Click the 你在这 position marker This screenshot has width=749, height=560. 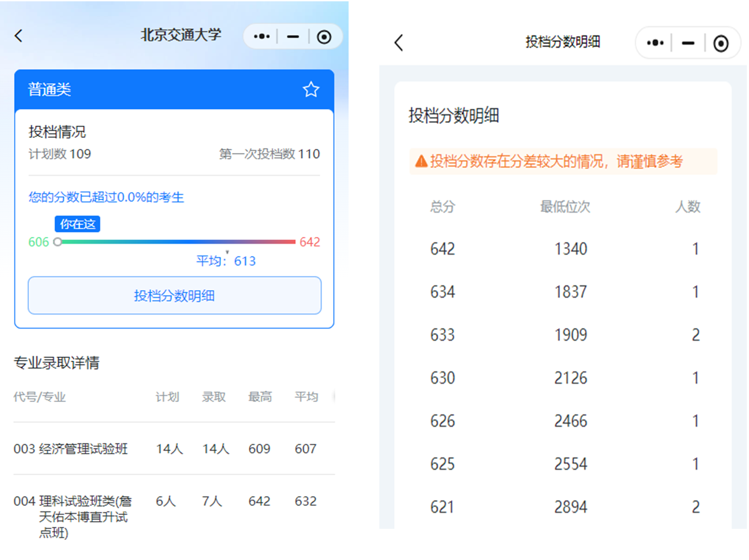pyautogui.click(x=77, y=224)
